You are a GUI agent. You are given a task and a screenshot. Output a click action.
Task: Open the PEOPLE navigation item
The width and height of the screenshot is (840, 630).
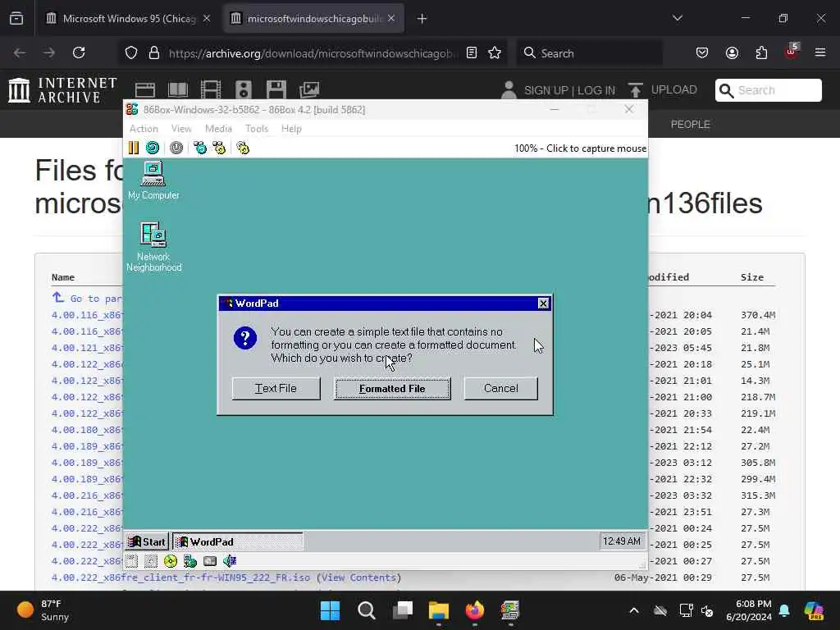691,125
